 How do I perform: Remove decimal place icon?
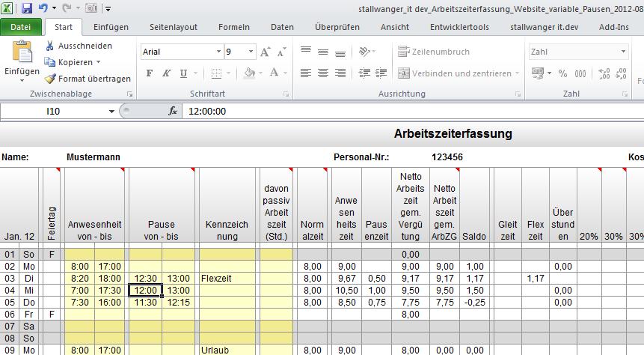pos(621,73)
